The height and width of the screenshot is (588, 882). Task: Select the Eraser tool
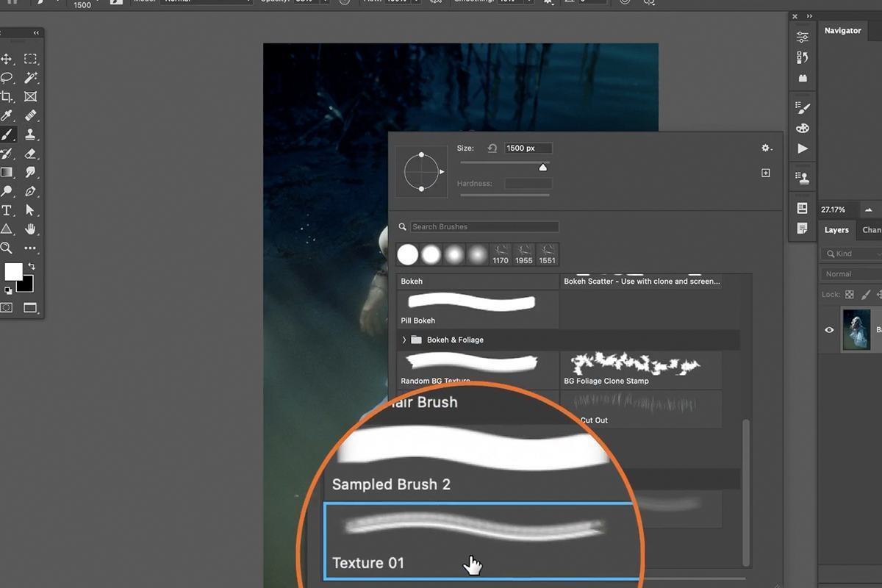click(30, 154)
